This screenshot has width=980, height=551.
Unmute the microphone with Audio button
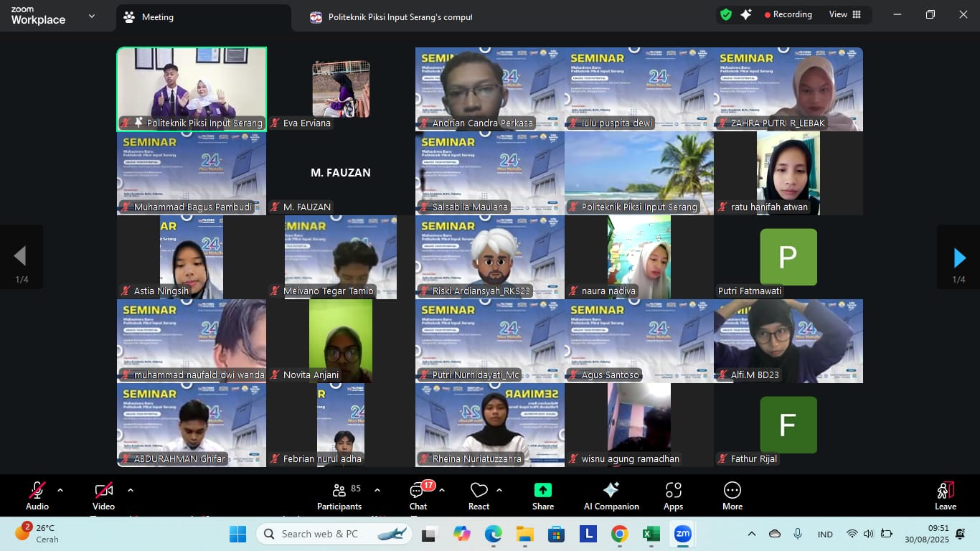37,496
